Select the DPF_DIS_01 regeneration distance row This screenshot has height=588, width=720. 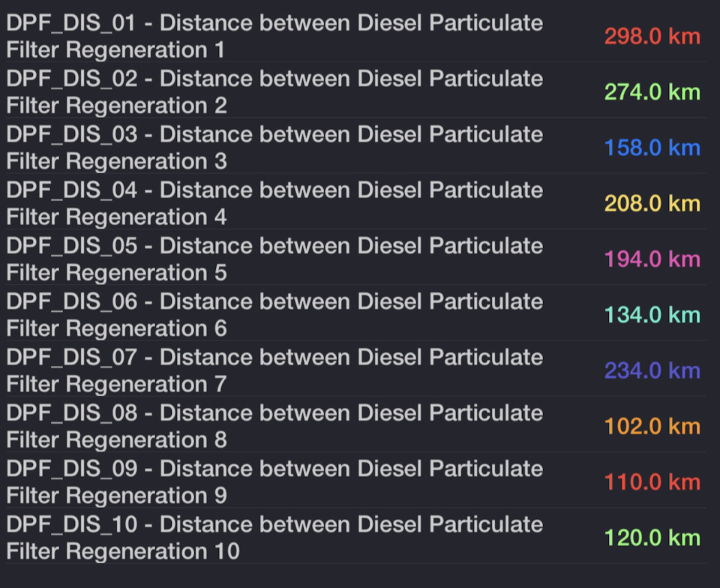274,36
